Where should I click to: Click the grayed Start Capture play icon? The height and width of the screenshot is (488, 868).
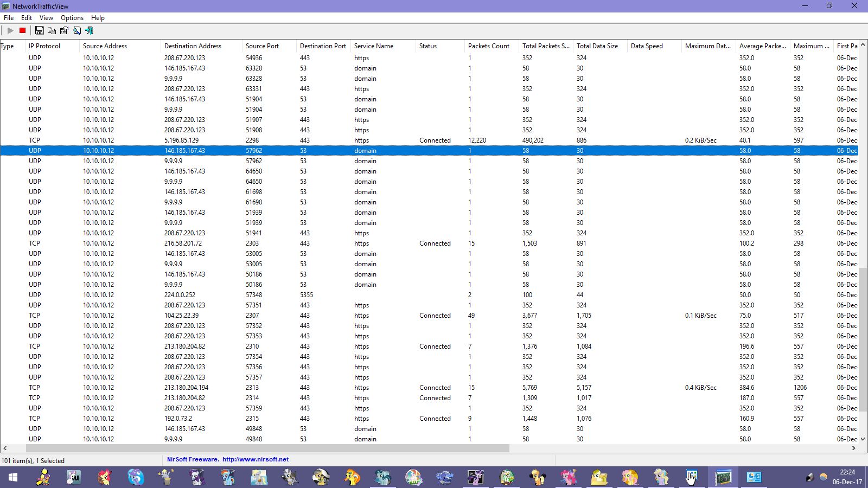pos(10,31)
